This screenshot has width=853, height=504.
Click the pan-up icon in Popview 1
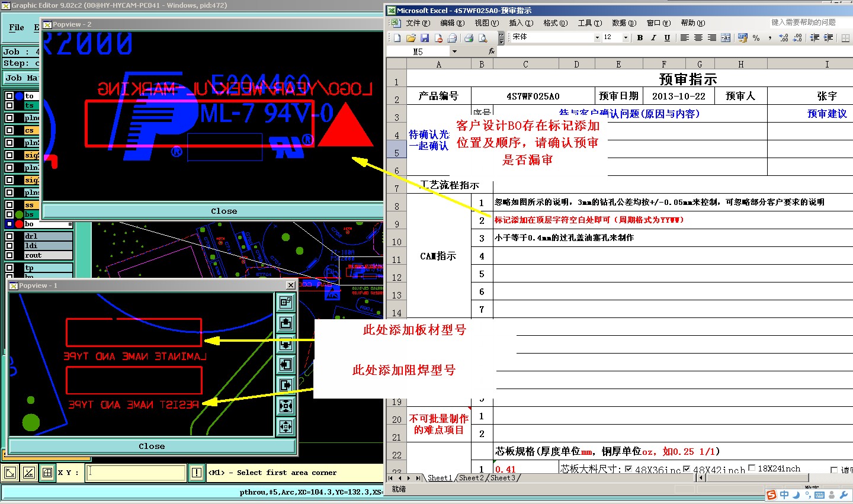tap(286, 323)
